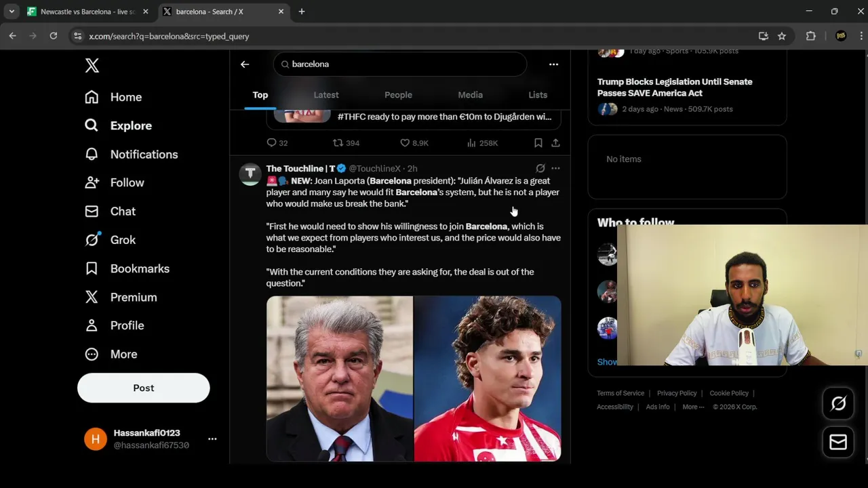Bookmark this page star icon

(x=782, y=36)
